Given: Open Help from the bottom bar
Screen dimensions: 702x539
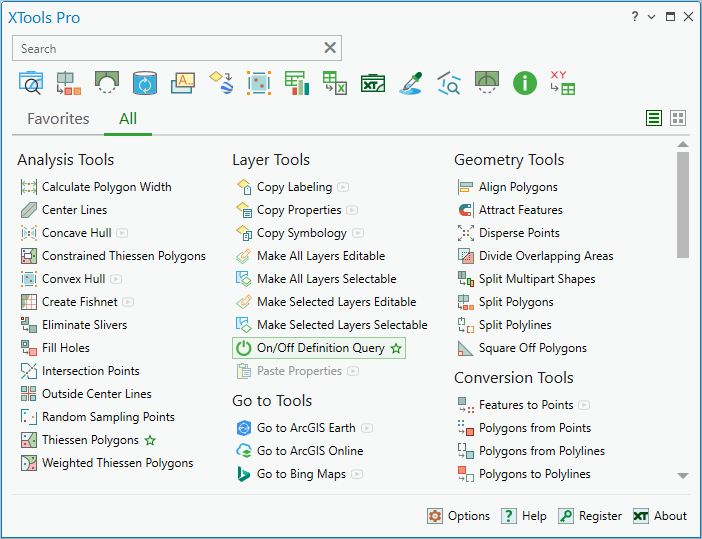Looking at the screenshot, I should tap(524, 516).
